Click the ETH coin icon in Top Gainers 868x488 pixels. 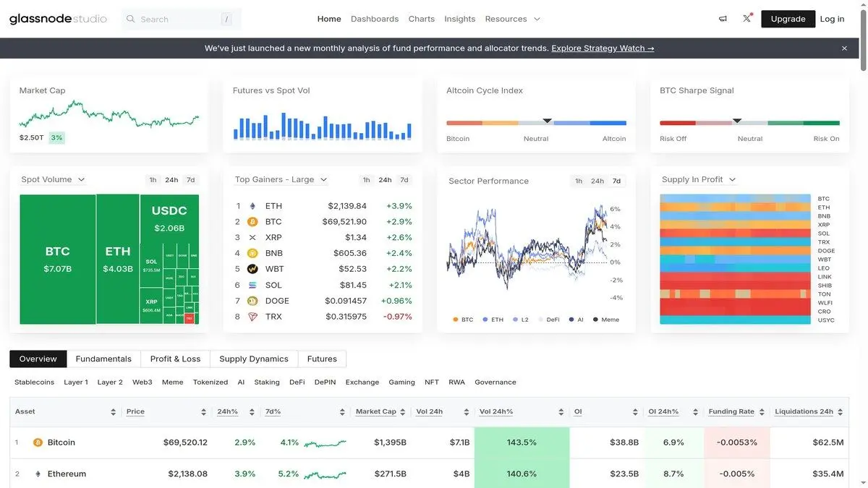tap(252, 206)
